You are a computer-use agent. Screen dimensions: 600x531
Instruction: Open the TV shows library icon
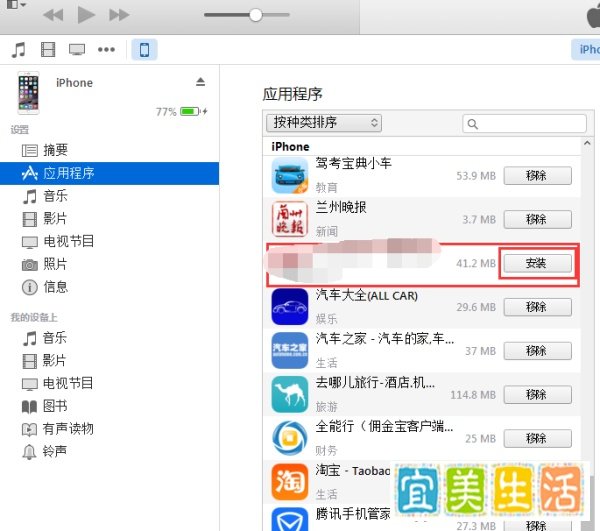(77, 50)
